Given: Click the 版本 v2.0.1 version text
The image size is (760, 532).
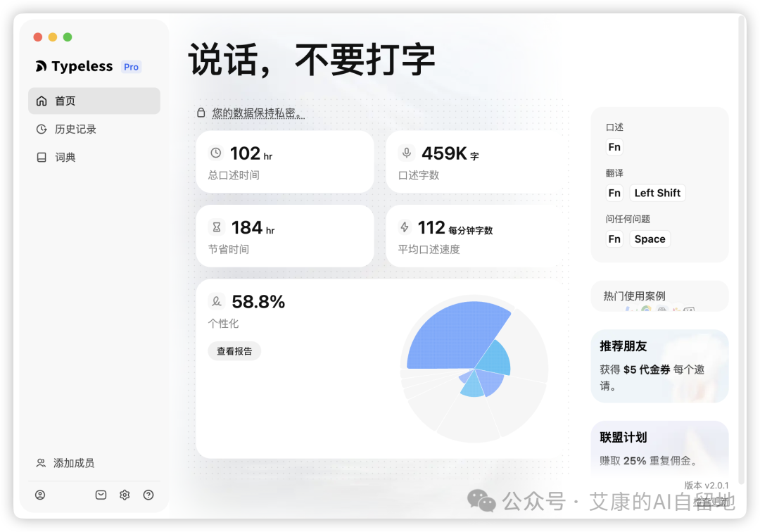Looking at the screenshot, I should pos(707,485).
